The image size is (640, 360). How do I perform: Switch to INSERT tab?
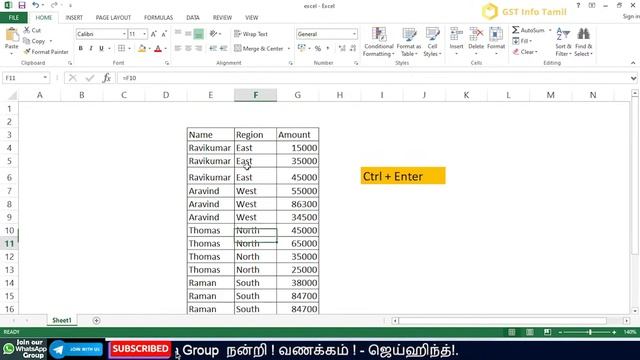pos(74,18)
